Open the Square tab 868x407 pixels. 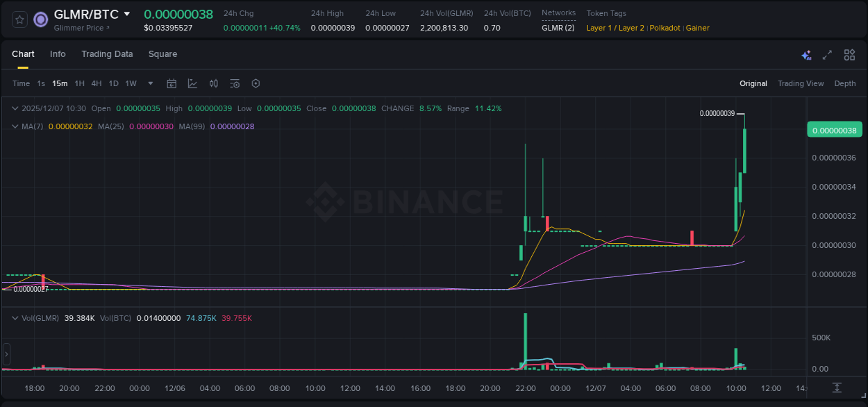162,54
